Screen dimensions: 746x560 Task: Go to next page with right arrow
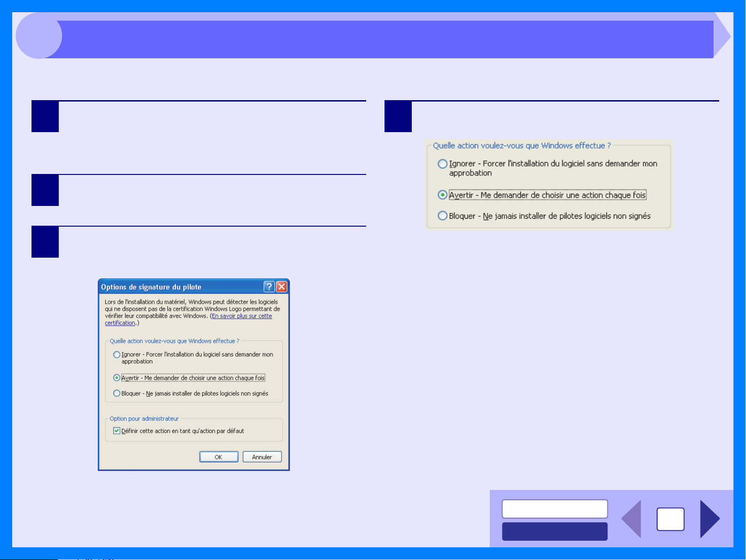709,519
